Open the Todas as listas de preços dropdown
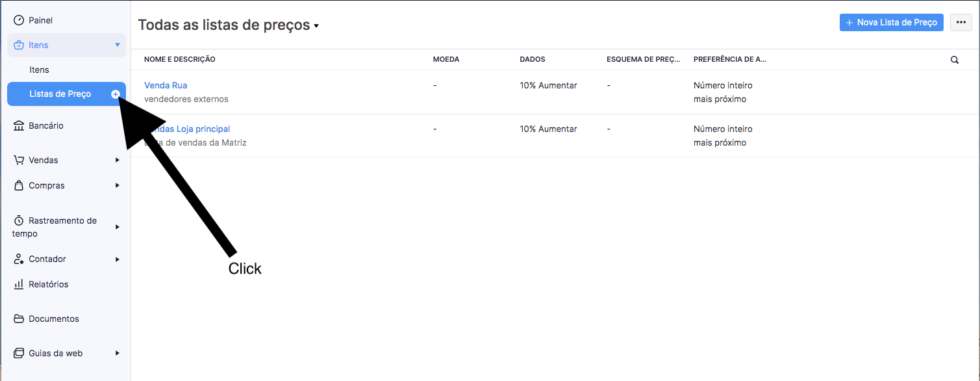Viewport: 980px width, 381px height. 229,25
